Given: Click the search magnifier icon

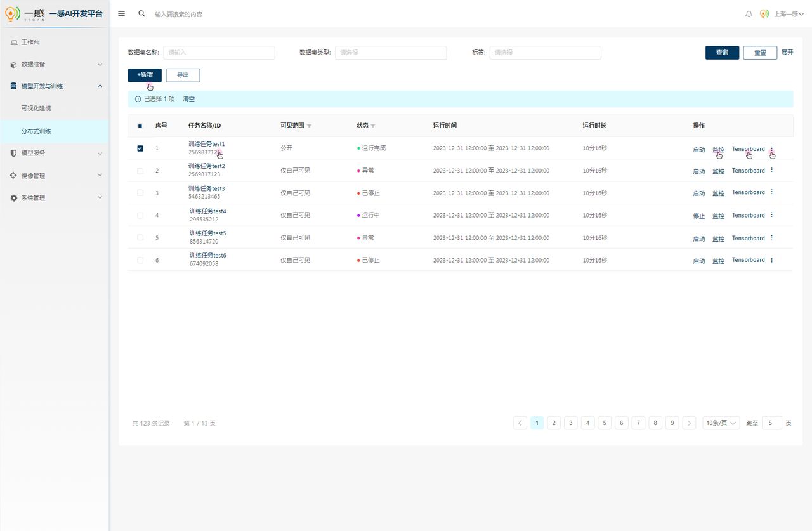Looking at the screenshot, I should click(141, 13).
